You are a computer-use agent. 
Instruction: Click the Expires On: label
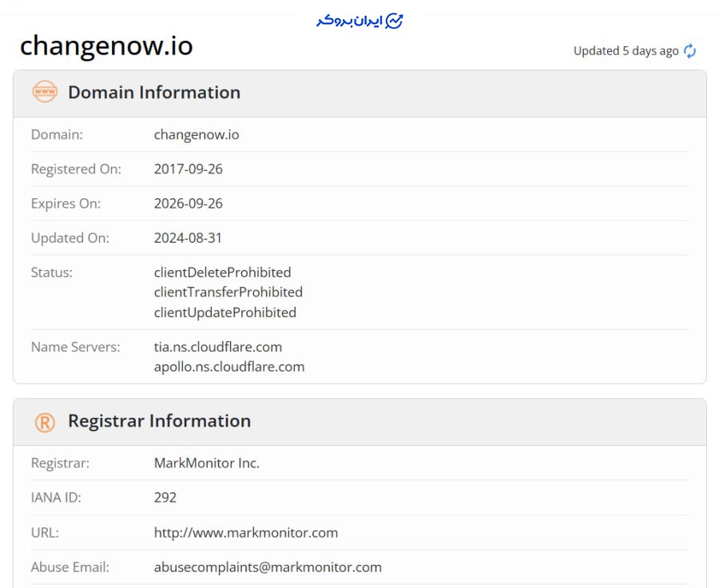click(66, 204)
